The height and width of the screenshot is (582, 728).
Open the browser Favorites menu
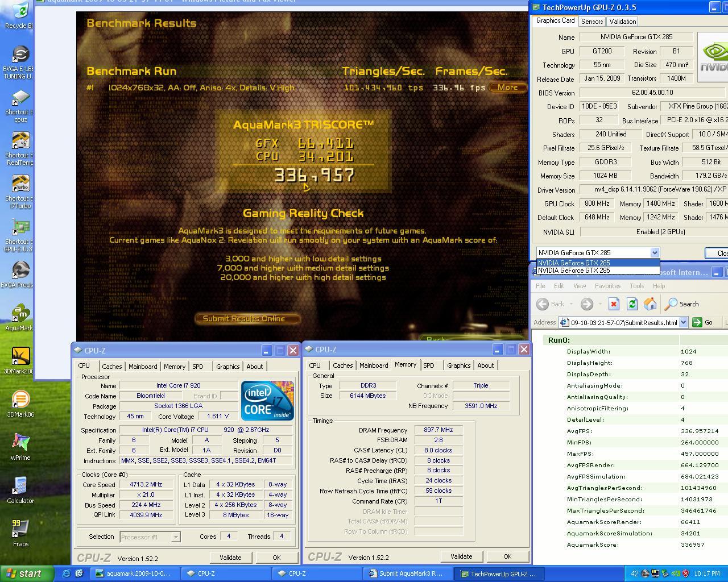607,286
